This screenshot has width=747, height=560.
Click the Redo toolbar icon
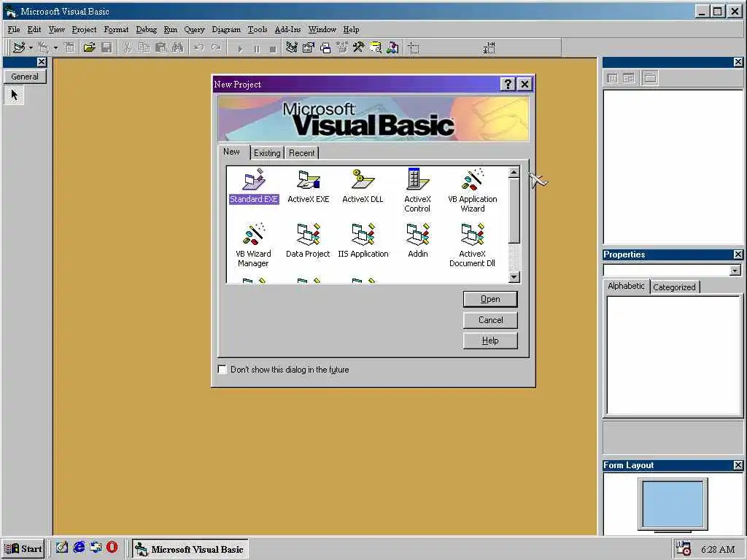[216, 47]
